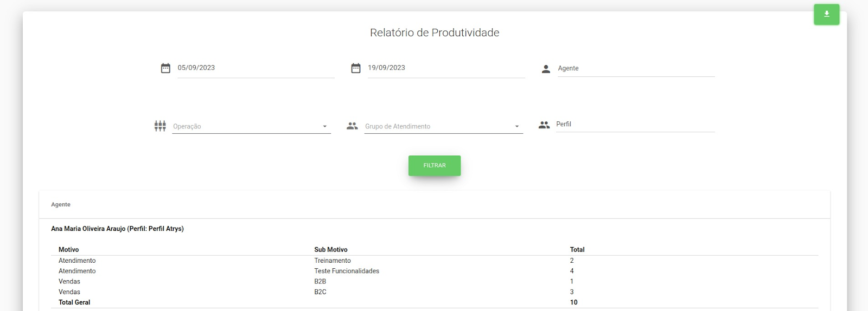Click the start date field 05/09/2023
The height and width of the screenshot is (311, 868).
click(x=256, y=68)
